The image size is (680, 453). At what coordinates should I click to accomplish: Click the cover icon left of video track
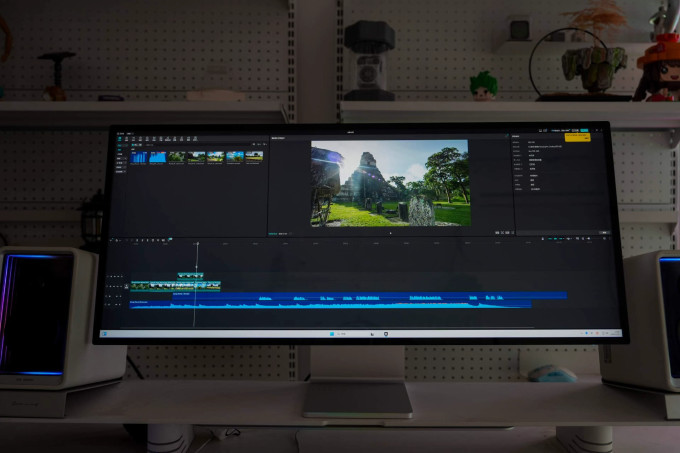point(126,286)
